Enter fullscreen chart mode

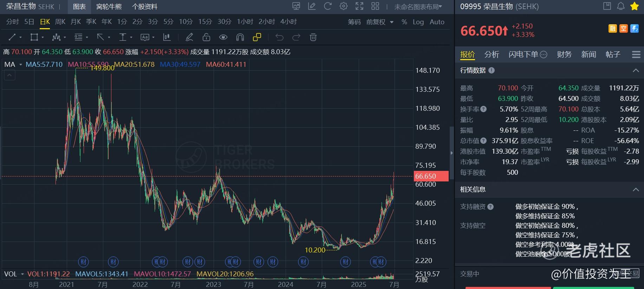[x=359, y=6]
